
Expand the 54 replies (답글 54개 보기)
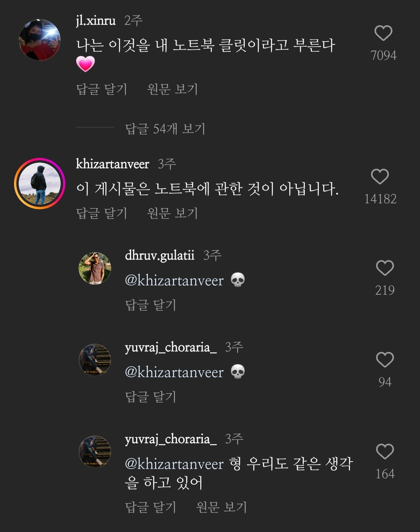(165, 129)
